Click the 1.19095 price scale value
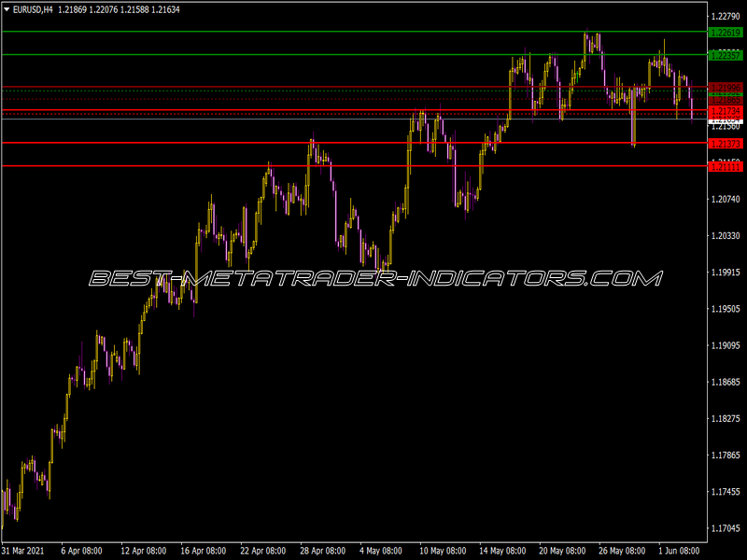747x560 pixels. click(726, 345)
